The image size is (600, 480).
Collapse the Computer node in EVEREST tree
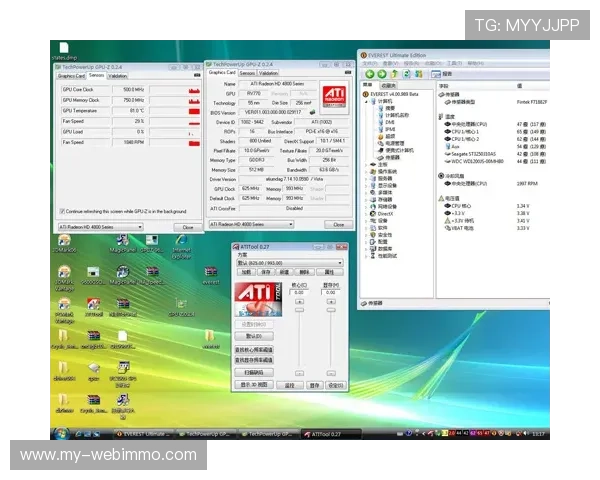(366, 101)
